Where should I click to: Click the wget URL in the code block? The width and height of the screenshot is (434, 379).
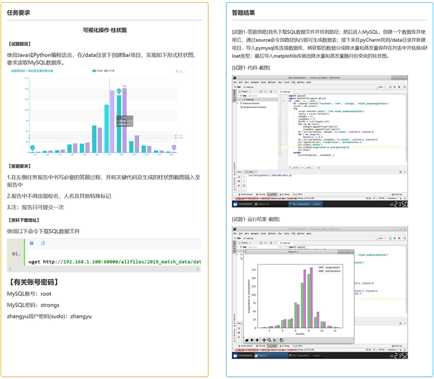point(122,262)
